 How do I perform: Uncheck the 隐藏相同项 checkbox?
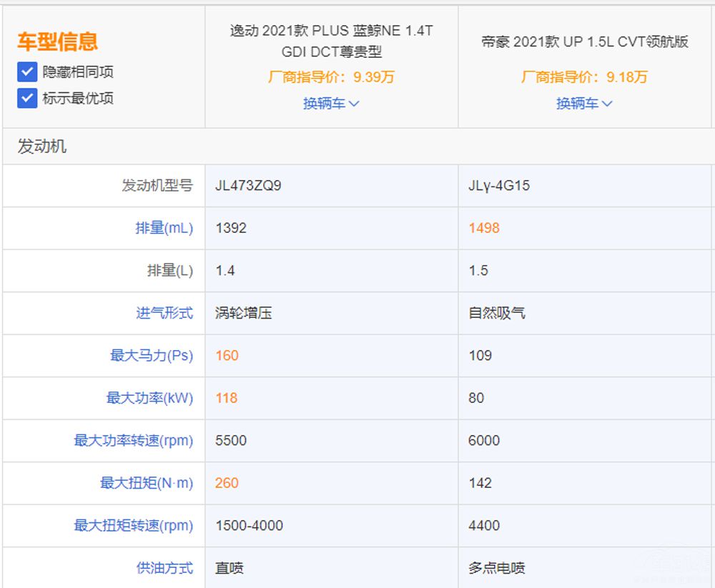27,71
